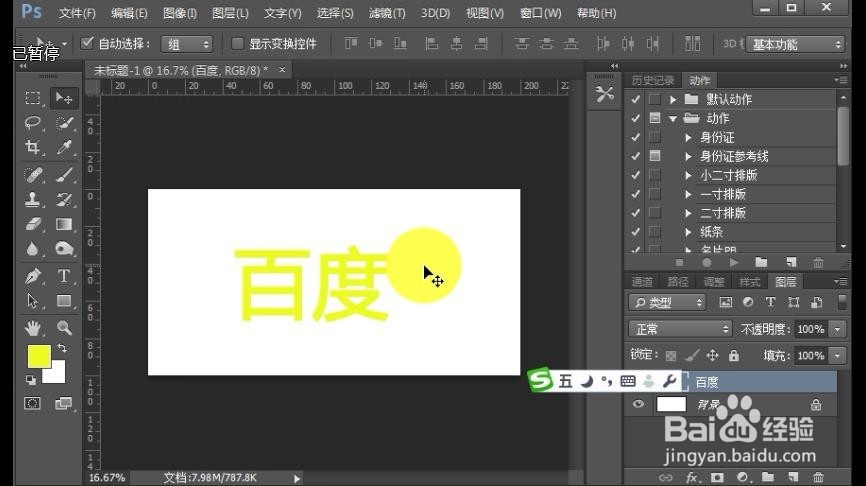The width and height of the screenshot is (866, 486).
Task: Delete selected action with trash icon
Action: (819, 263)
